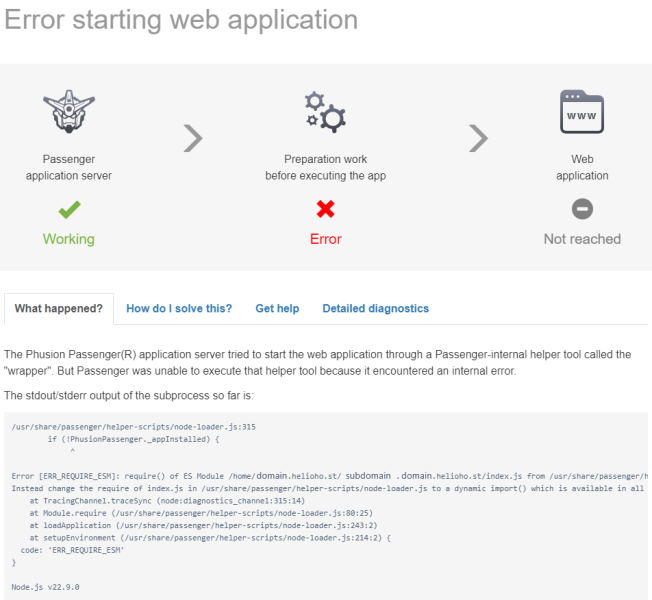652x600 pixels.
Task: Click the green Working checkmark icon
Action: click(x=68, y=209)
